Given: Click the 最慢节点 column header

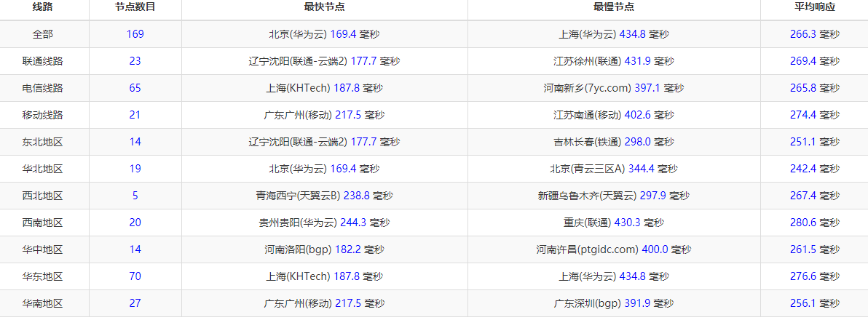Looking at the screenshot, I should click(x=614, y=7).
